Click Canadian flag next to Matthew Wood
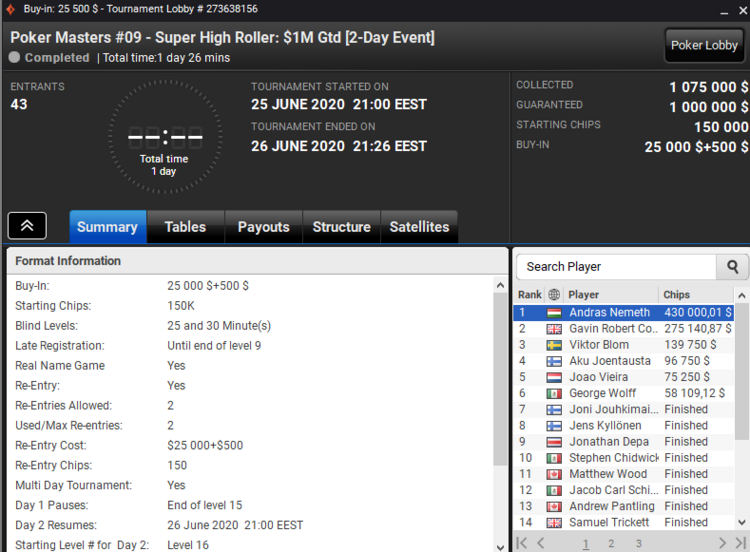The image size is (750, 552). (x=554, y=475)
